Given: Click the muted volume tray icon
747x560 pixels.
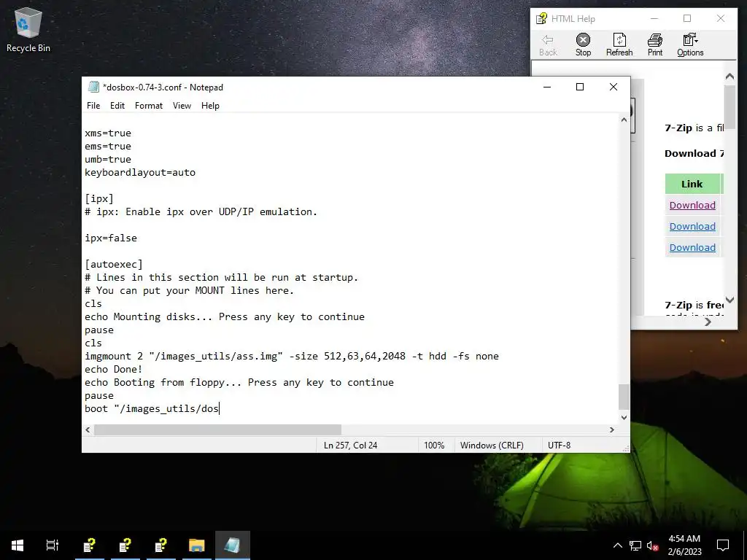Looking at the screenshot, I should 653,545.
